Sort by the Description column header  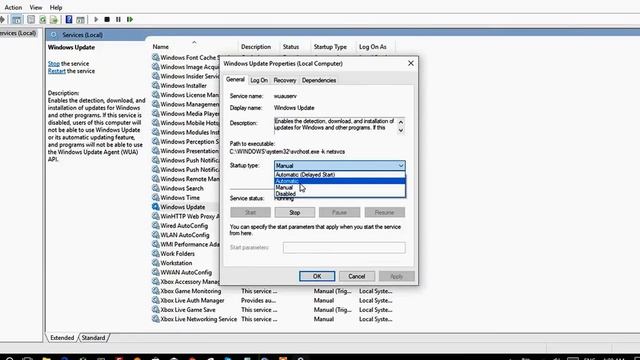click(256, 47)
